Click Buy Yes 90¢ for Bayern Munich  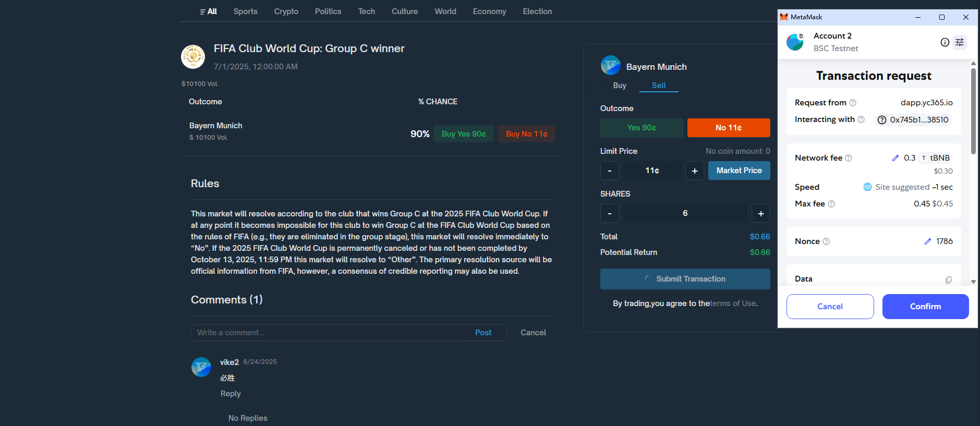click(464, 134)
